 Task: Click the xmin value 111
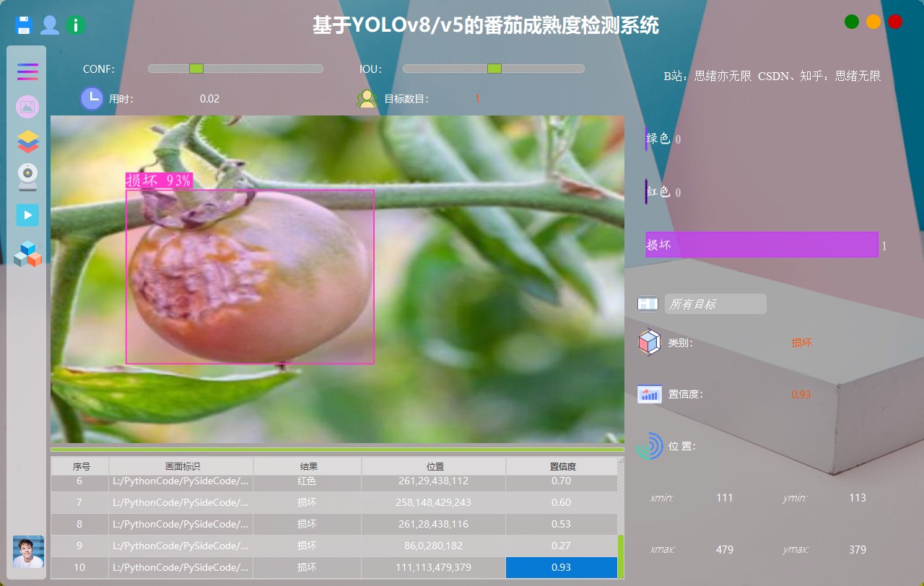click(725, 497)
